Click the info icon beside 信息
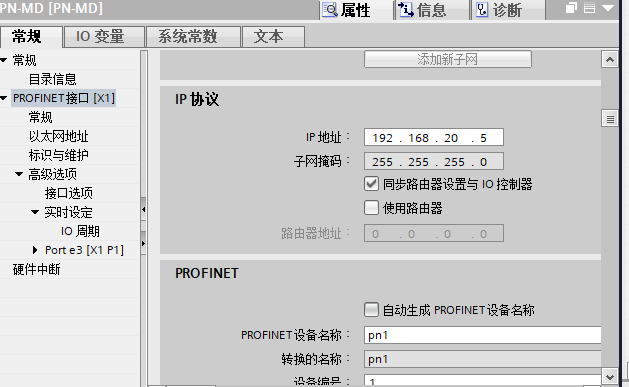The height and width of the screenshot is (387, 629). pyautogui.click(x=406, y=10)
